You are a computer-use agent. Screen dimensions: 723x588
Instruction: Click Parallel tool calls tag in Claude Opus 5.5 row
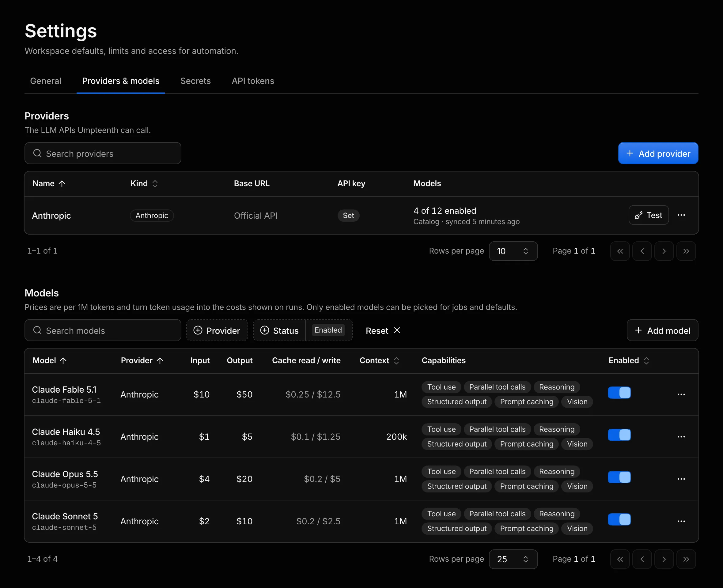pos(497,472)
